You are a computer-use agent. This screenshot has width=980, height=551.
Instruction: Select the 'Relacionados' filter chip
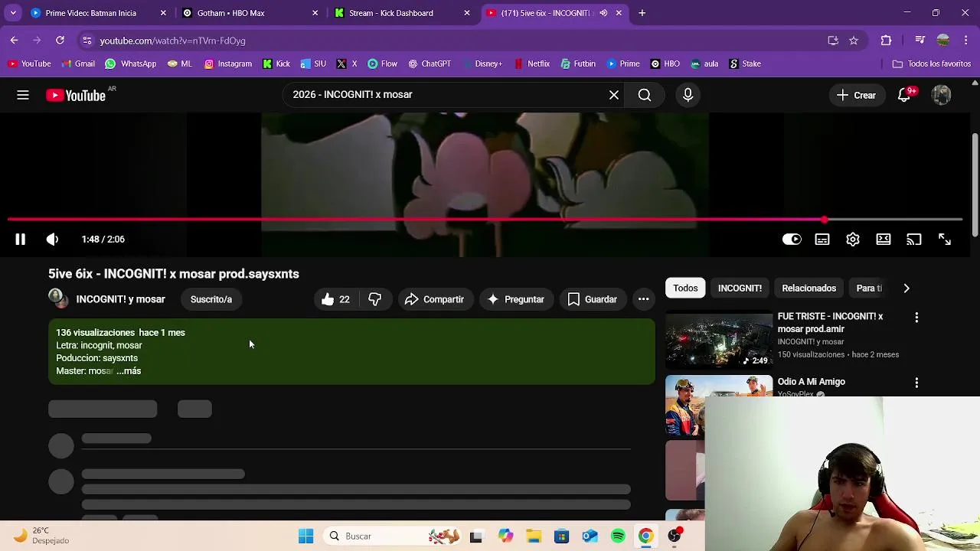point(808,289)
